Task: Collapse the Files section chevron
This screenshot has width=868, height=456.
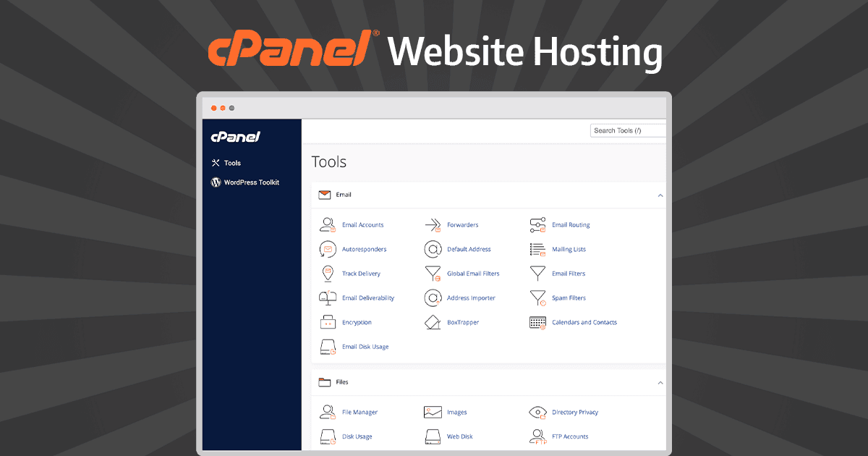Action: (x=660, y=383)
